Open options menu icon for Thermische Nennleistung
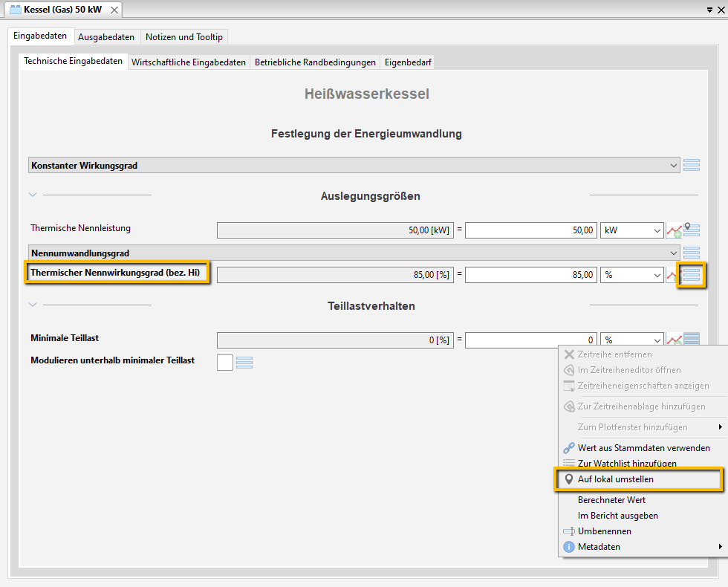The height and width of the screenshot is (587, 728). coord(692,230)
